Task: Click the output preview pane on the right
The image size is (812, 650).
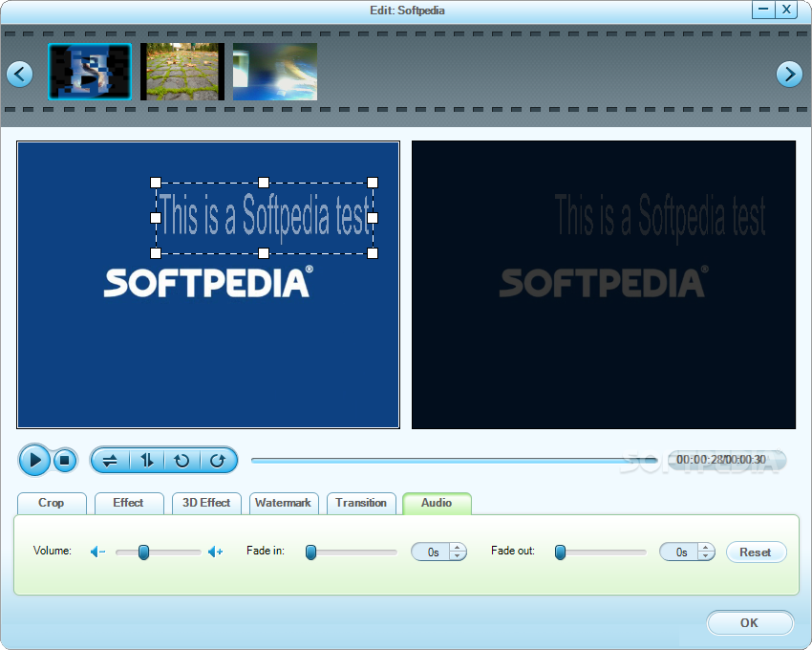Action: (x=604, y=285)
